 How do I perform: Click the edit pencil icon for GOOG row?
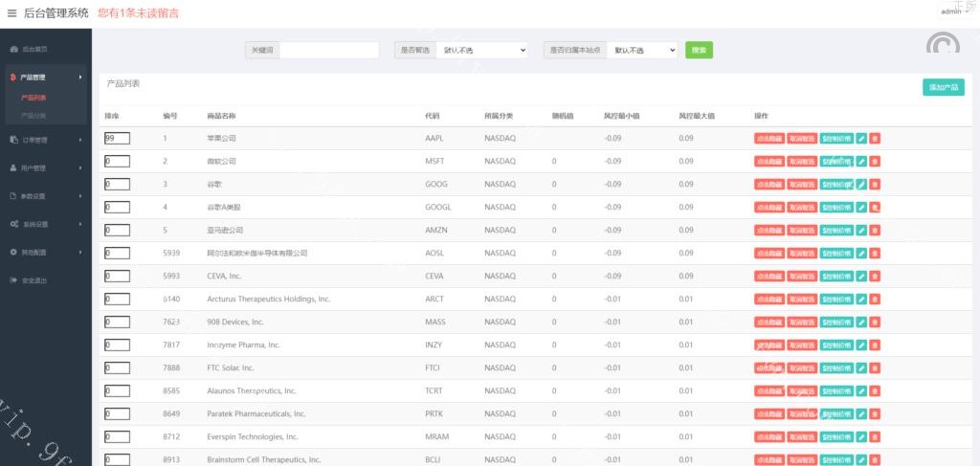click(861, 184)
